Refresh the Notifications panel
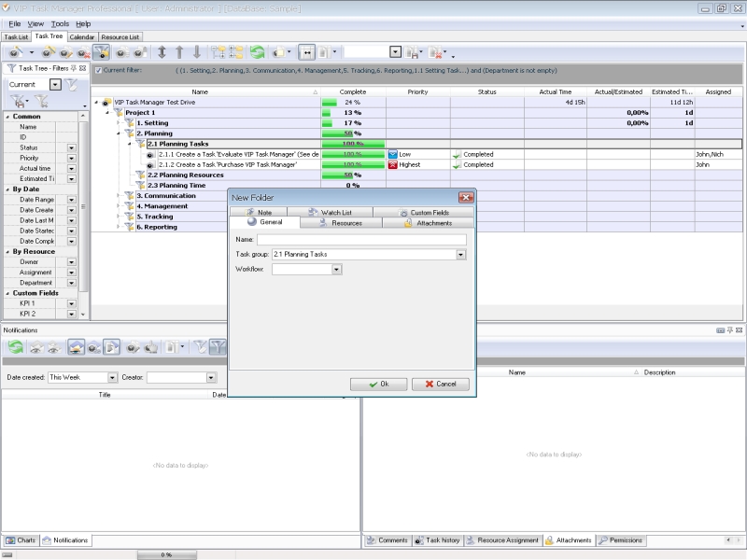Screen dimensions: 747x560 point(16,346)
